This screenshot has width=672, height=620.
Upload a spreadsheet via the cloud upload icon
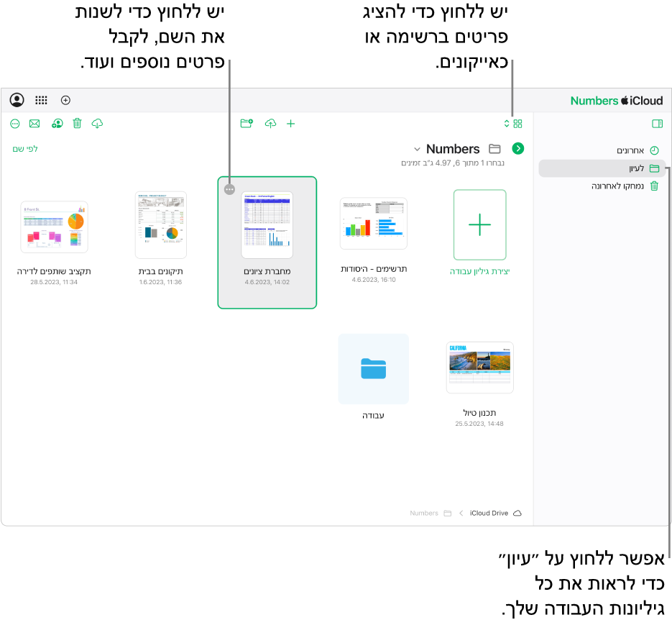(x=270, y=124)
